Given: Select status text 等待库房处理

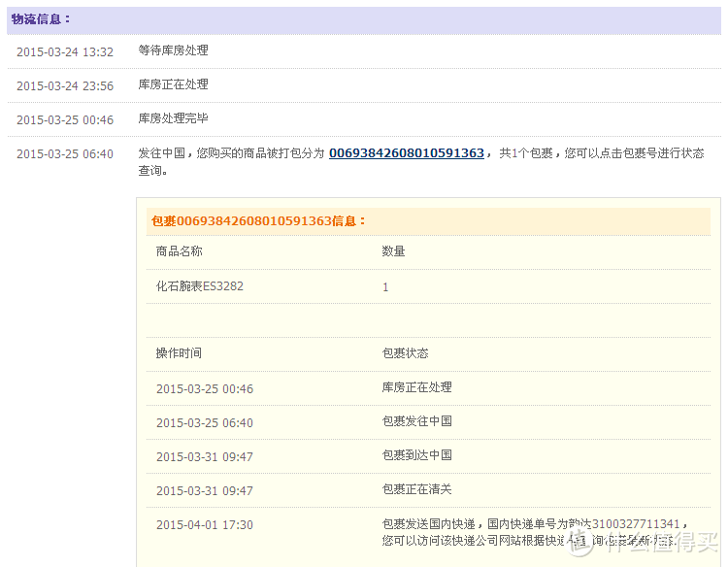Looking at the screenshot, I should [173, 50].
